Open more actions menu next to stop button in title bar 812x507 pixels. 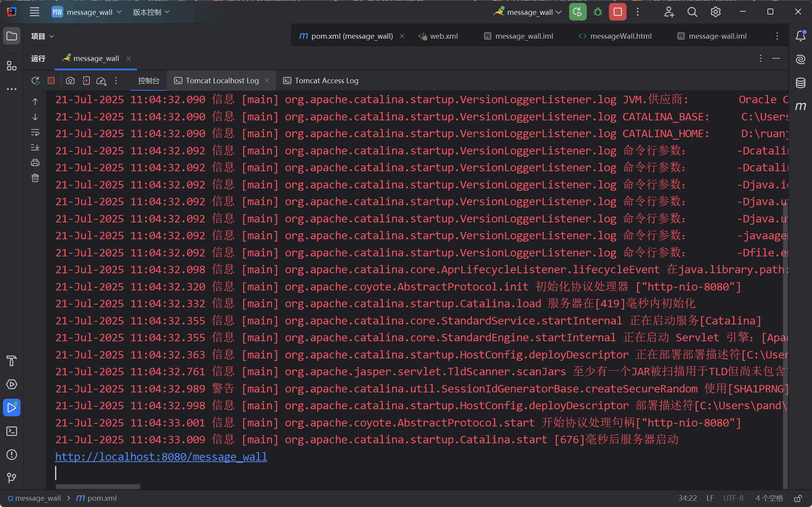[637, 12]
